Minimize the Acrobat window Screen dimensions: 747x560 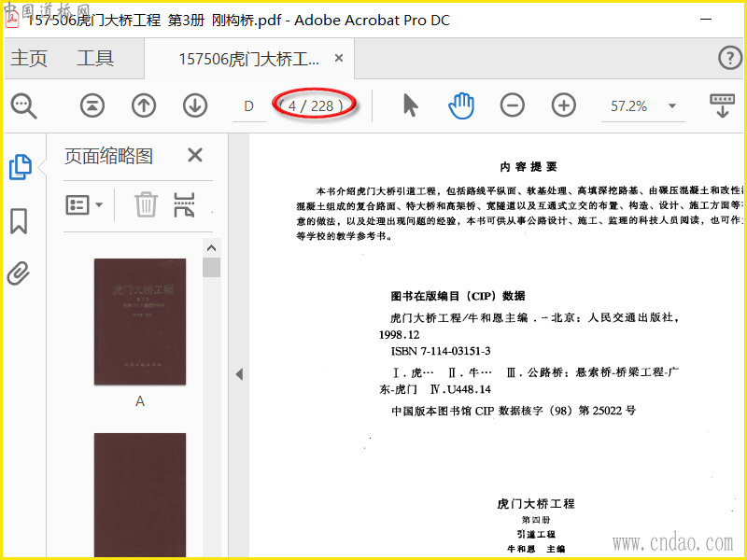706,20
